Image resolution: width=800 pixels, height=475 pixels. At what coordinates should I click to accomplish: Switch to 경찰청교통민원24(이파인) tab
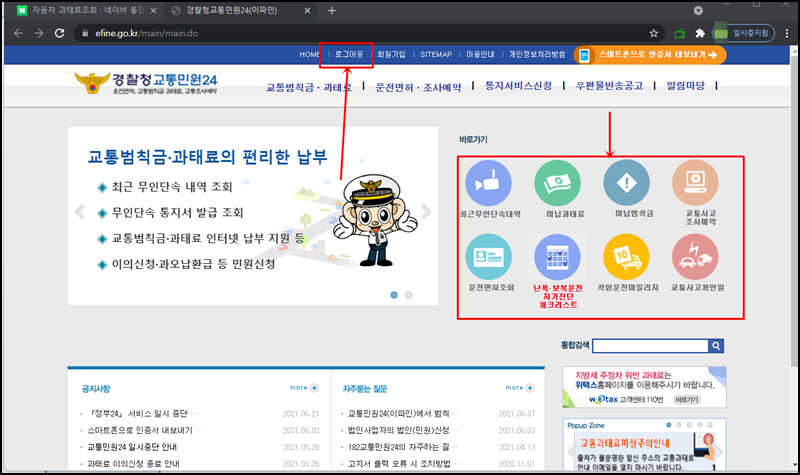(240, 11)
